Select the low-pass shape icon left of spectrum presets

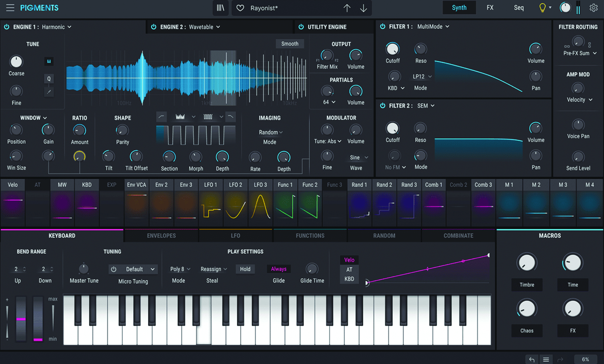[x=161, y=117]
